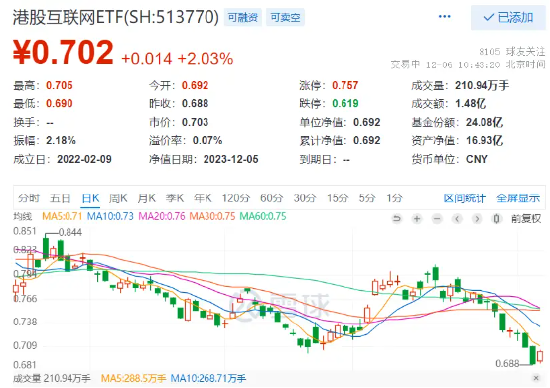550x388 pixels.
Task: Click the 已添加 added-to-watchlist button
Action: tap(508, 17)
